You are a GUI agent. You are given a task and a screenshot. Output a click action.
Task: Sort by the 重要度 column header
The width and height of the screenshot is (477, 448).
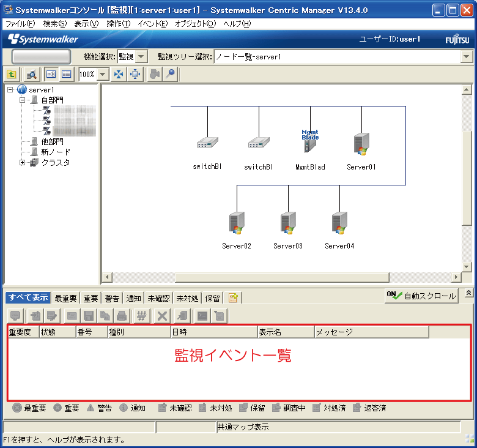(x=23, y=332)
